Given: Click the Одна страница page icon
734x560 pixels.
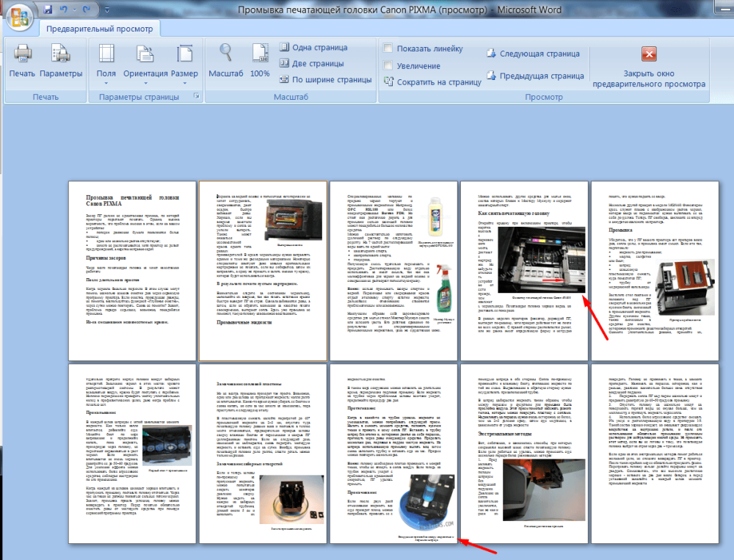Looking at the screenshot, I should pos(284,47).
